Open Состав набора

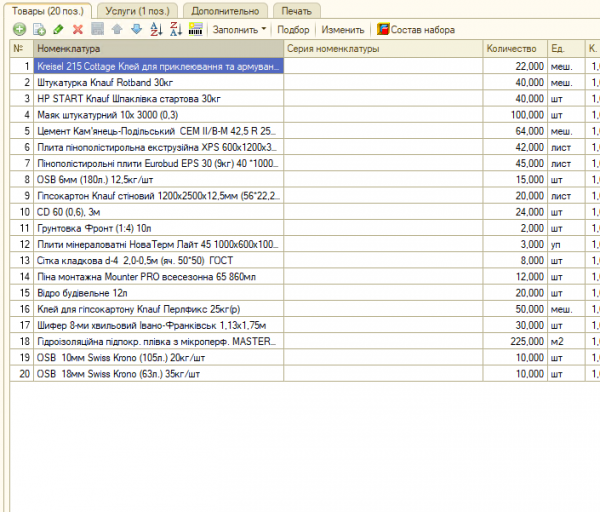tap(416, 29)
